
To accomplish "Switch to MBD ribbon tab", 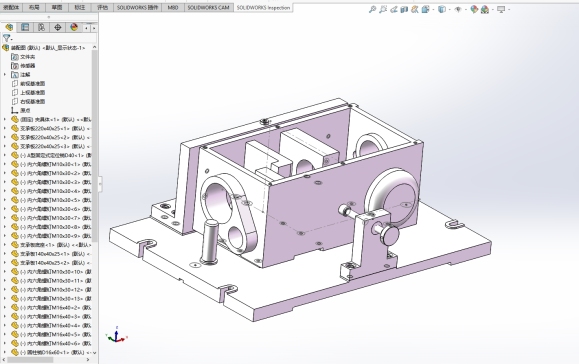I will click(x=173, y=7).
